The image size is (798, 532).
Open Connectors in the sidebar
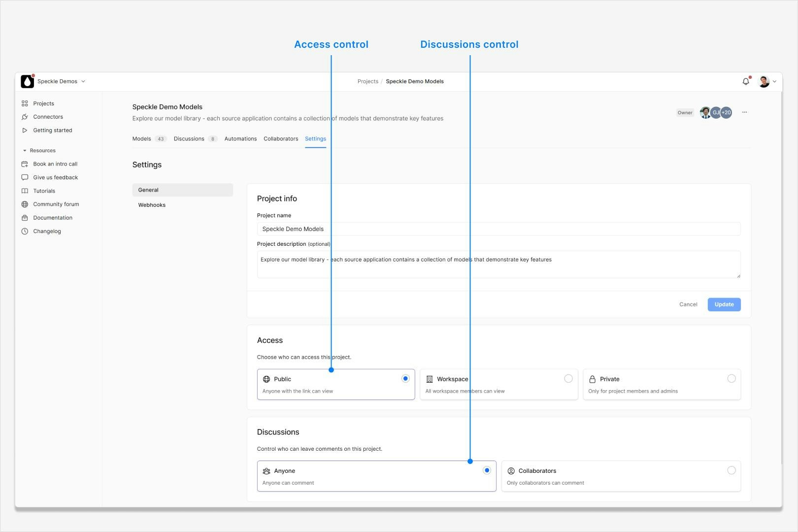(x=48, y=117)
